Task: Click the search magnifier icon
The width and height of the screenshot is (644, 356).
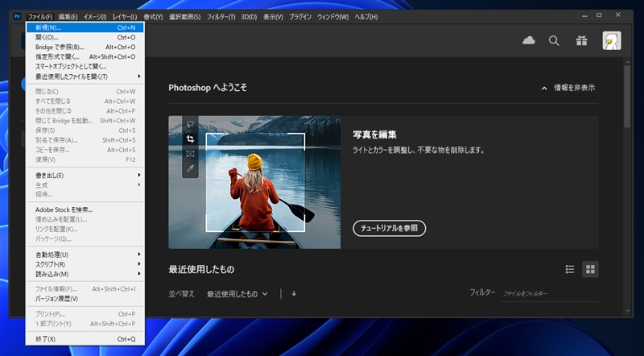Action: 554,41
